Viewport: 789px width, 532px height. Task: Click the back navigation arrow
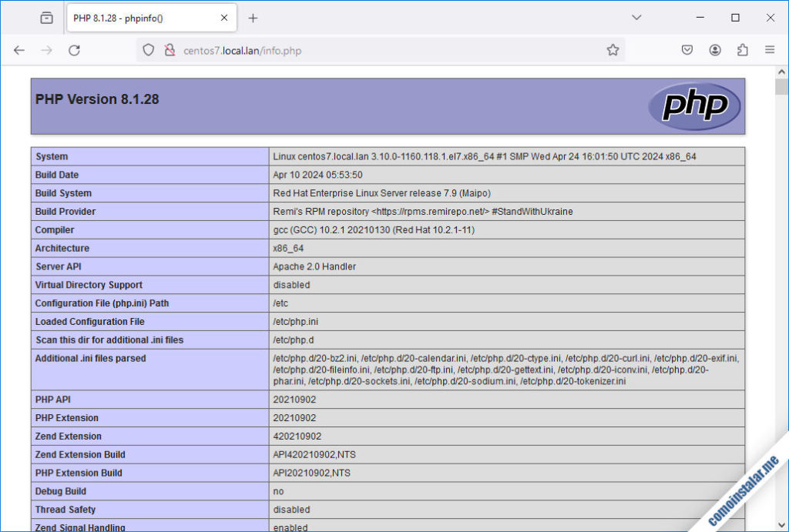pyautogui.click(x=19, y=49)
